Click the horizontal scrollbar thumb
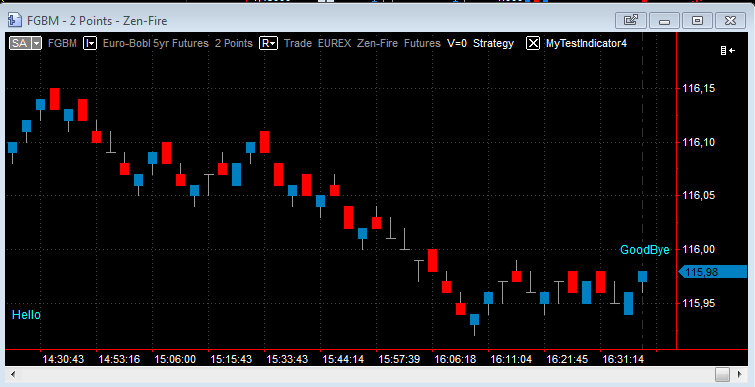The image size is (755, 387). [722, 374]
